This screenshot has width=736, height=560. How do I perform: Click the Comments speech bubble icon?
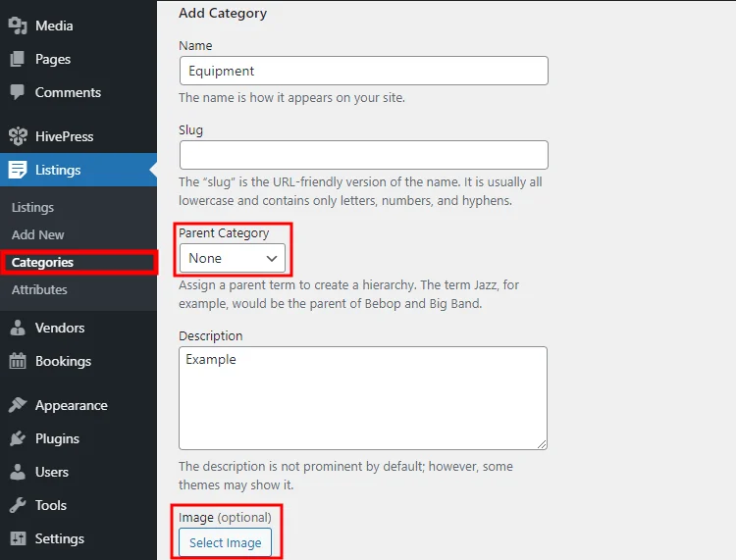18,92
